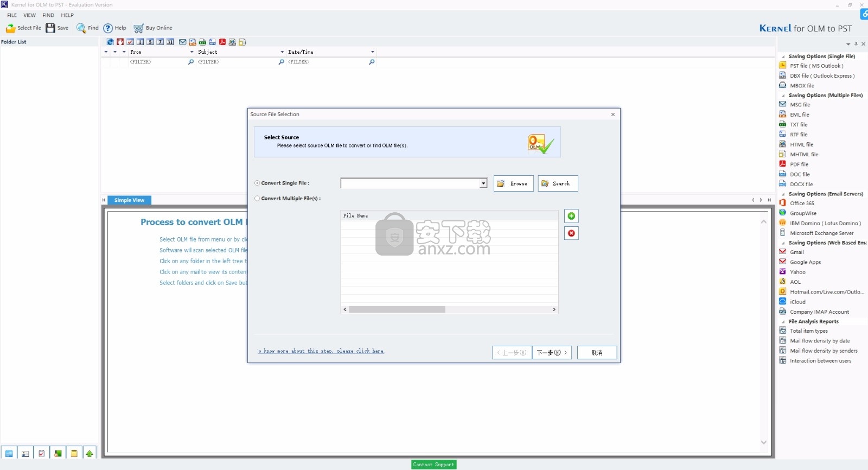The height and width of the screenshot is (470, 868).
Task: Click the Browse button
Action: pyautogui.click(x=514, y=183)
